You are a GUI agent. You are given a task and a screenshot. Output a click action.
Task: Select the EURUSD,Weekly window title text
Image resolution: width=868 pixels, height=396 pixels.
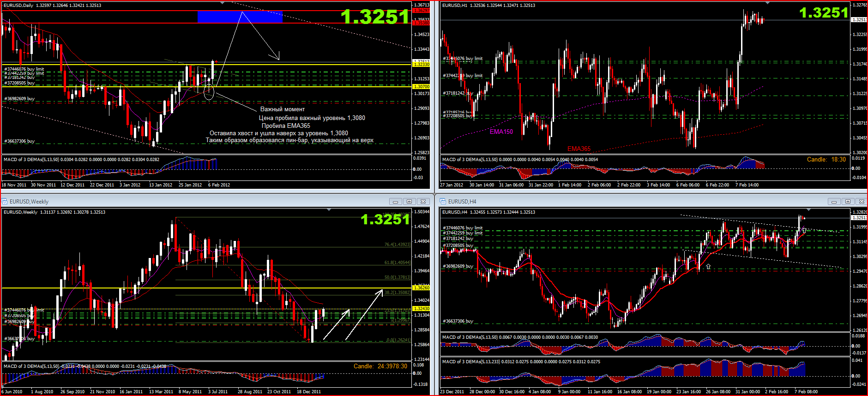pos(29,202)
